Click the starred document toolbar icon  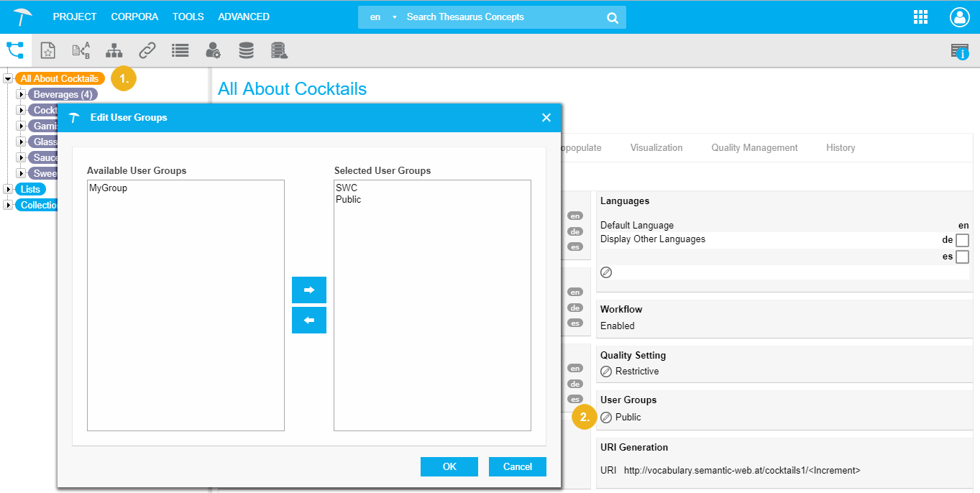click(47, 50)
